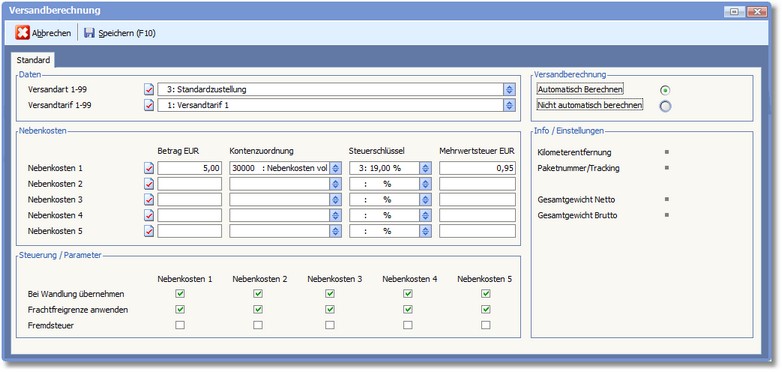The height and width of the screenshot is (372, 782).
Task: Open the Versandtarif 1 dropdown arrow
Action: coord(509,105)
